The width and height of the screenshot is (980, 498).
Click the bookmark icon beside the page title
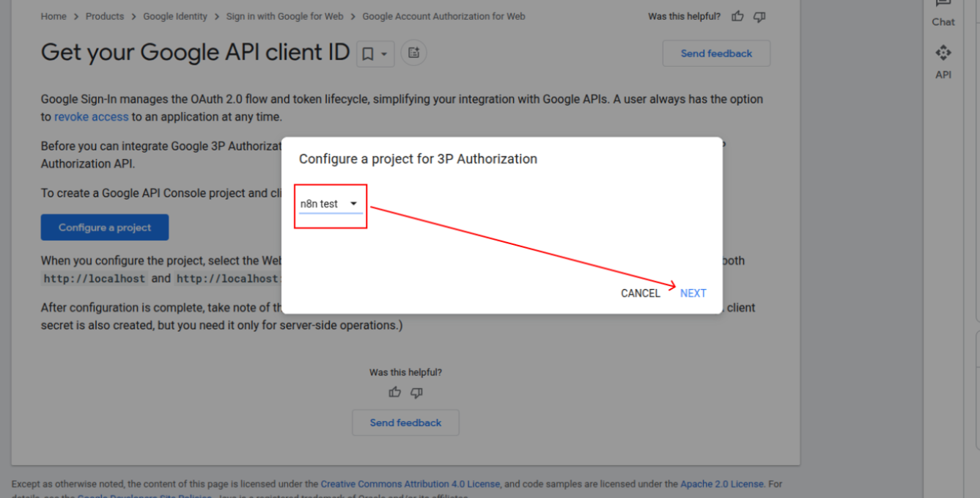pyautogui.click(x=368, y=54)
